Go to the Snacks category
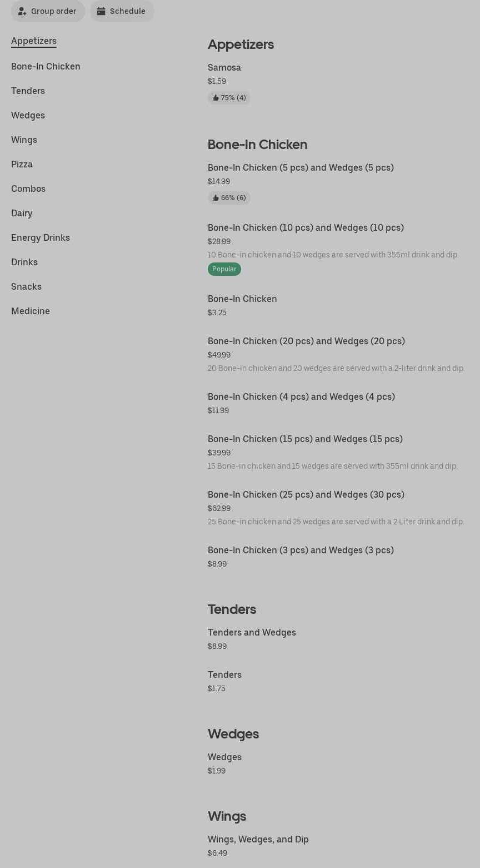Viewport: 480px width, 868px height. pyautogui.click(x=26, y=287)
